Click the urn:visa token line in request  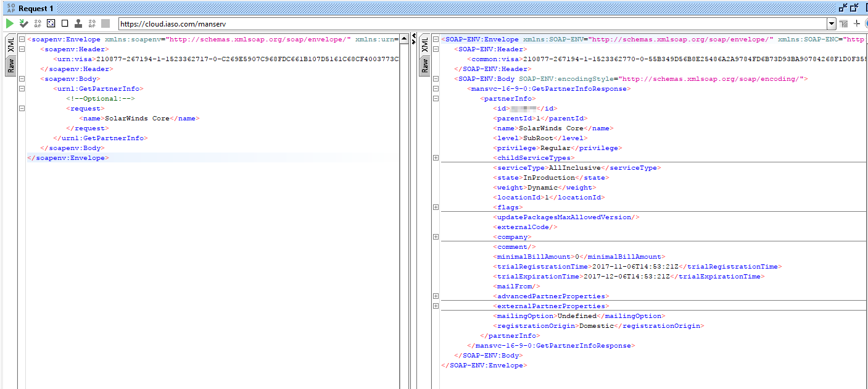[x=226, y=59]
